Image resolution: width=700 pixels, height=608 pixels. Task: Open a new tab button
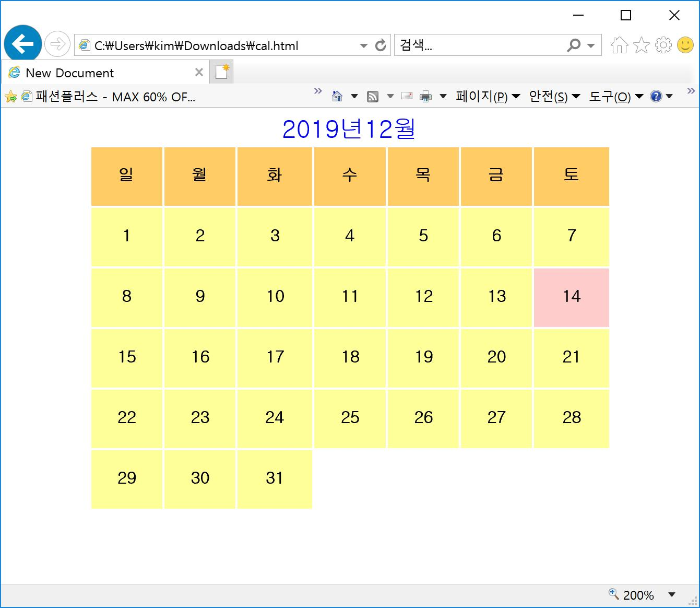click(222, 72)
